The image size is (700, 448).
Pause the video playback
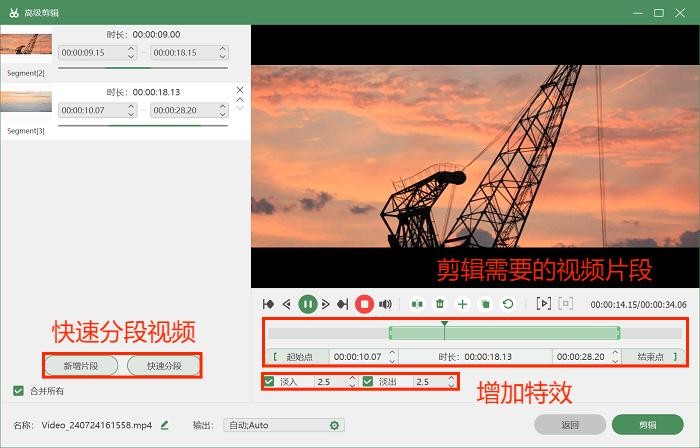point(308,303)
